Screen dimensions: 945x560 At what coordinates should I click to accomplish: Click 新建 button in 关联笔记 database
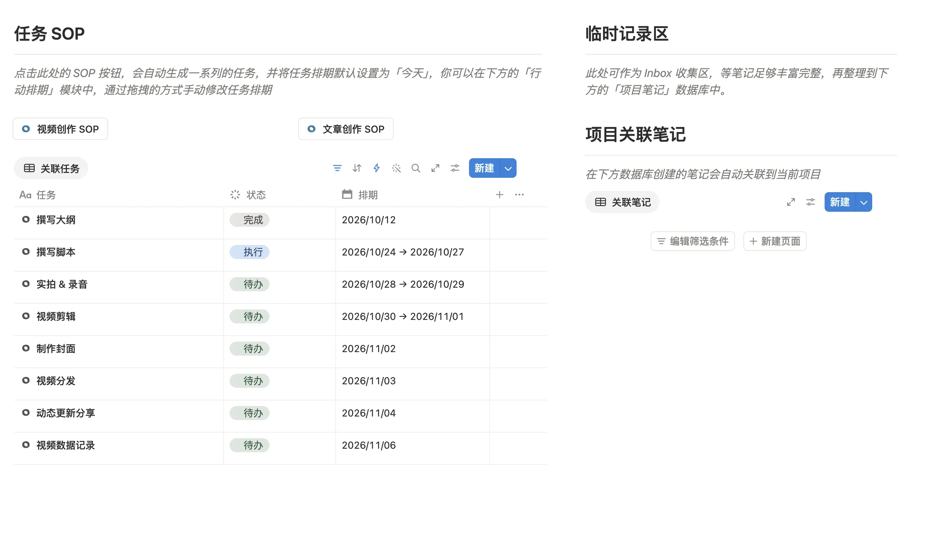click(840, 202)
